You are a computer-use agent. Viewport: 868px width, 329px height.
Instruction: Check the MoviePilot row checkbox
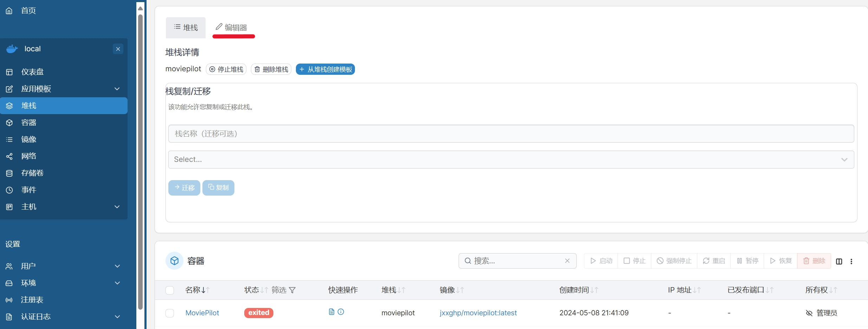[x=170, y=313]
